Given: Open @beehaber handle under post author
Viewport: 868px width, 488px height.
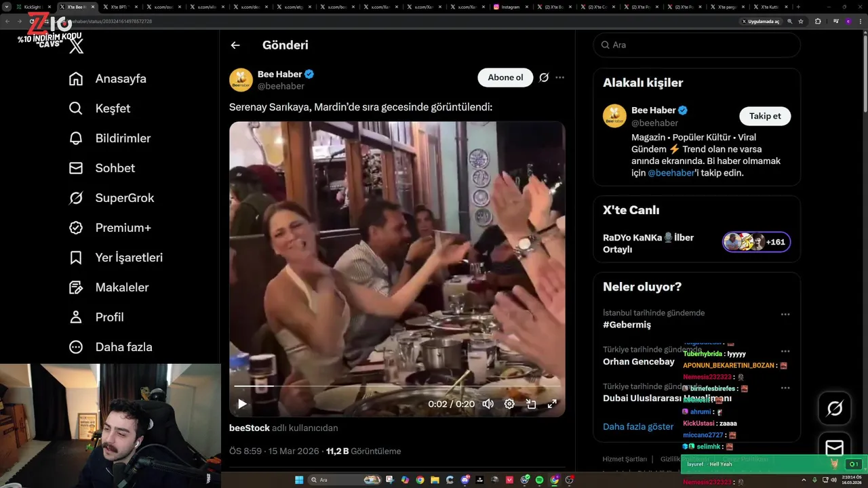Looking at the screenshot, I should [x=281, y=86].
